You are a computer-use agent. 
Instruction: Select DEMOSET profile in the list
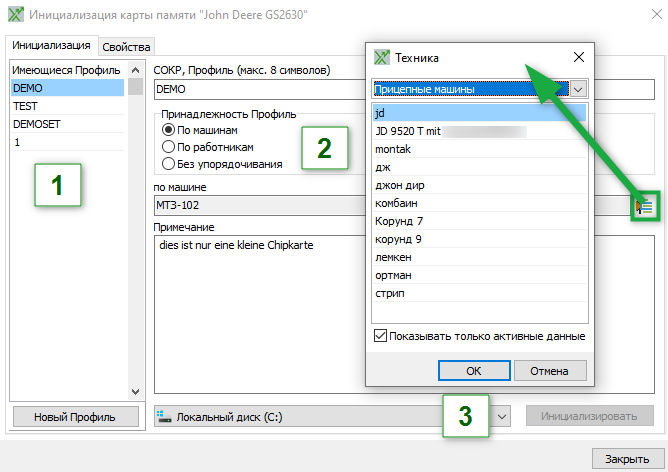tap(68, 124)
